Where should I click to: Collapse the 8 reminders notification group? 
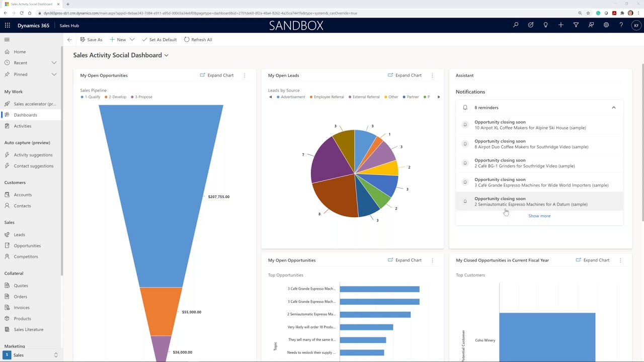click(614, 108)
